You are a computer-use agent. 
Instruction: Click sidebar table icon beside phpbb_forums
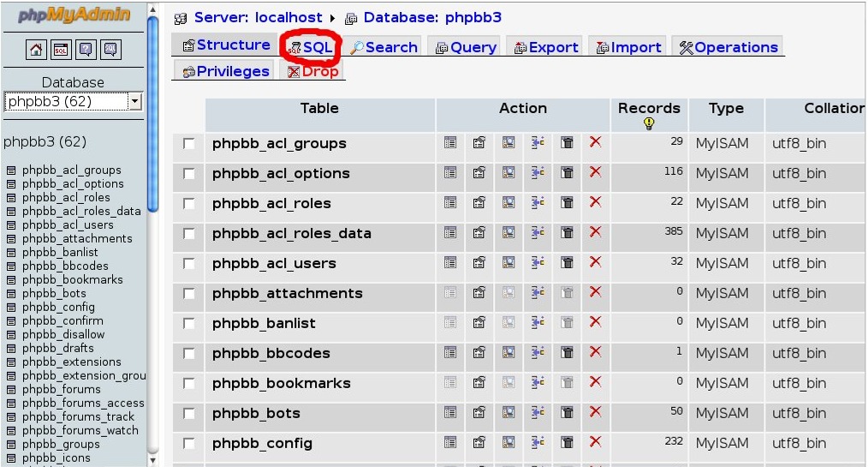[x=11, y=390]
